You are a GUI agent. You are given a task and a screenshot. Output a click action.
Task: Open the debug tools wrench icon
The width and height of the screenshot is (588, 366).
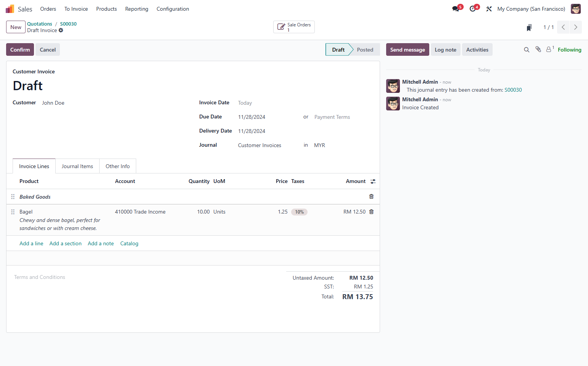click(x=489, y=9)
